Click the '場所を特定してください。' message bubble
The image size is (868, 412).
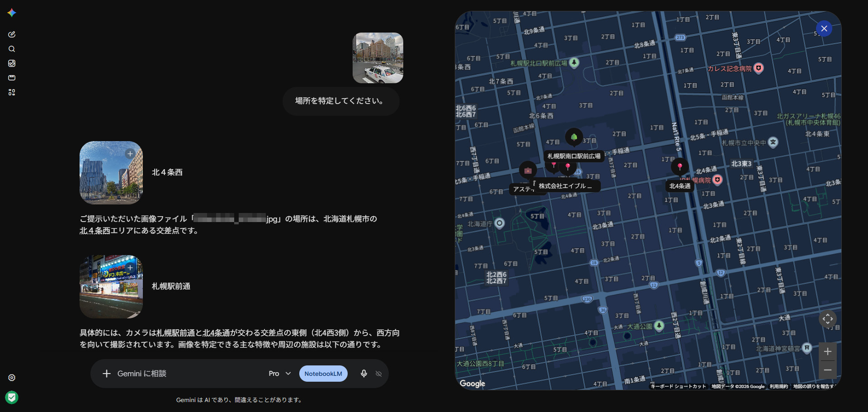341,101
